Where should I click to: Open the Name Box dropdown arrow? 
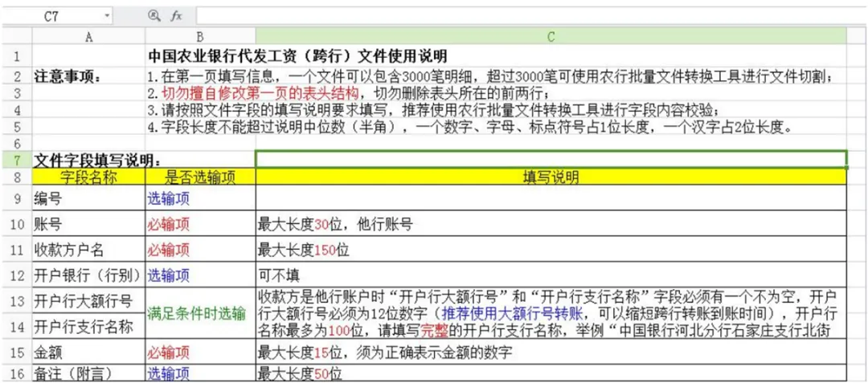[106, 16]
